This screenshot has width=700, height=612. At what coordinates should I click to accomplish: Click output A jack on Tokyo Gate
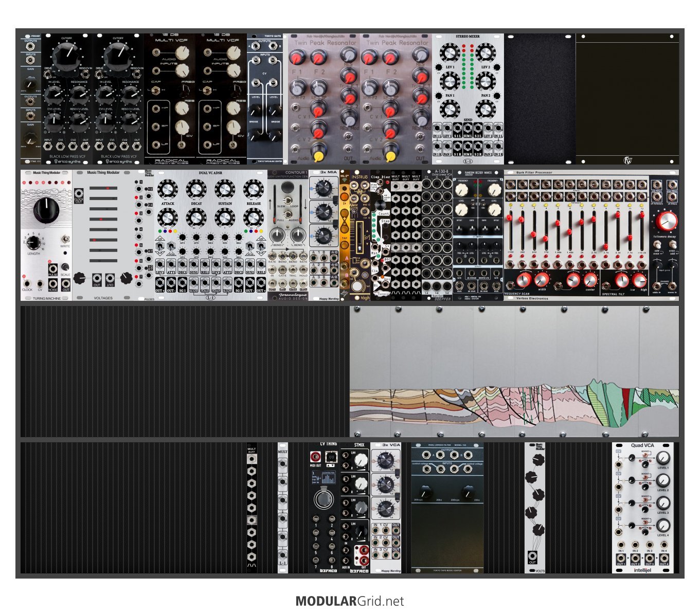click(255, 47)
